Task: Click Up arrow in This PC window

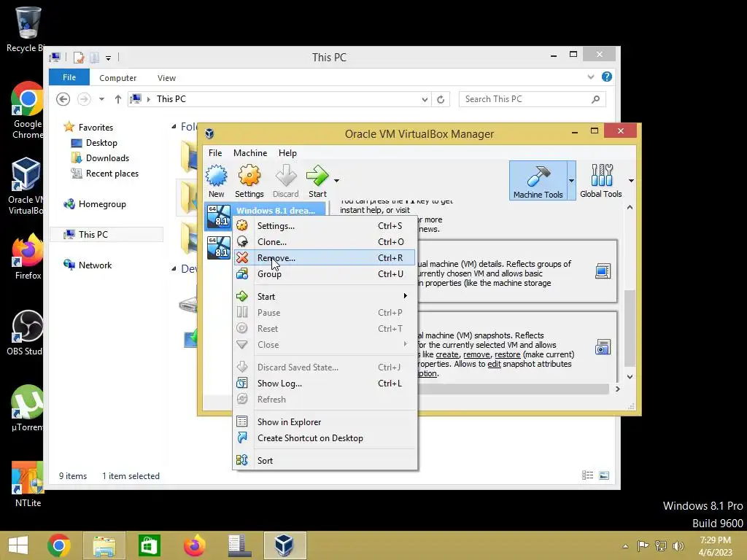Action: click(x=117, y=99)
